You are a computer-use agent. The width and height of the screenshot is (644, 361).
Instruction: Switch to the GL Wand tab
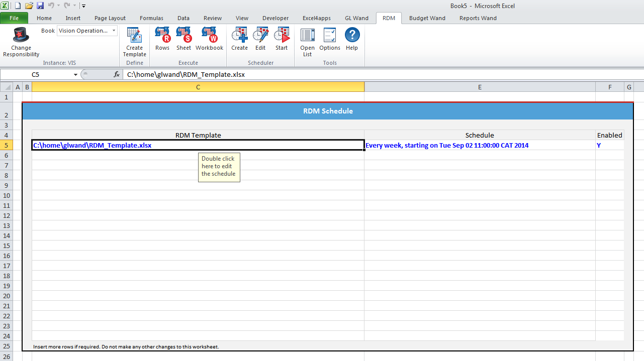[356, 18]
